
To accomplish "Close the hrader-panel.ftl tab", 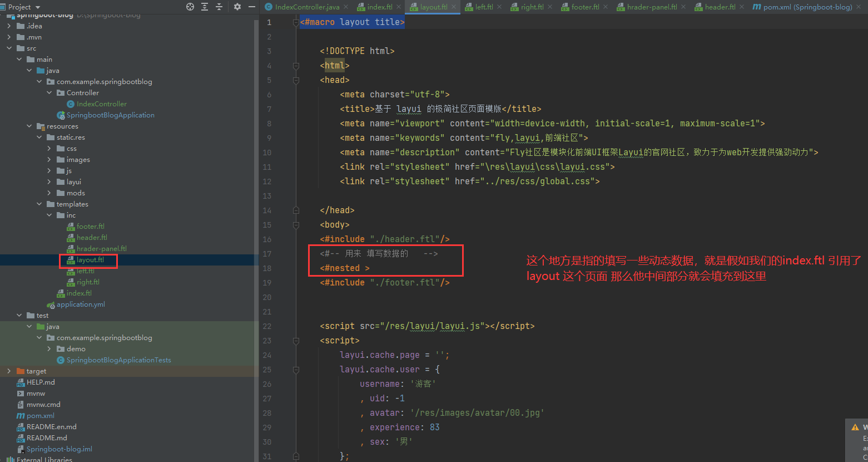I will 683,7.
